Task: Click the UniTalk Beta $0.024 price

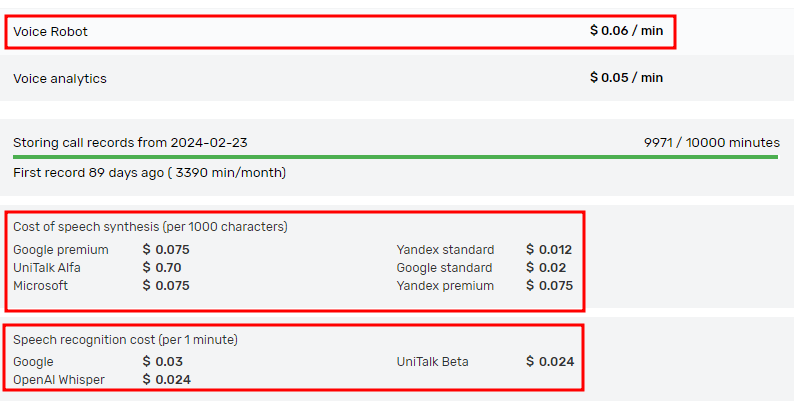Action: click(550, 362)
